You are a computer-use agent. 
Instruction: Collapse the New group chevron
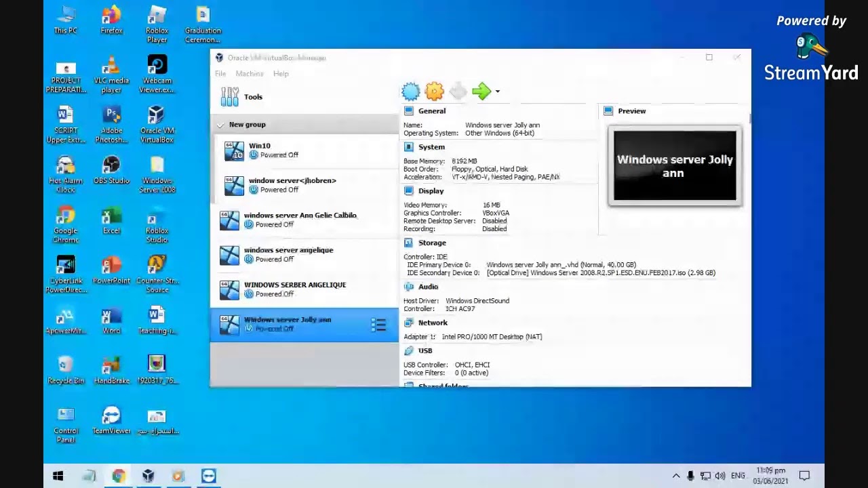(x=220, y=125)
